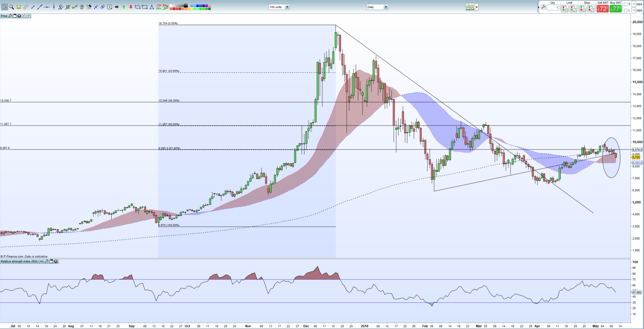Click the Sell MKT red price button

tap(603, 9)
